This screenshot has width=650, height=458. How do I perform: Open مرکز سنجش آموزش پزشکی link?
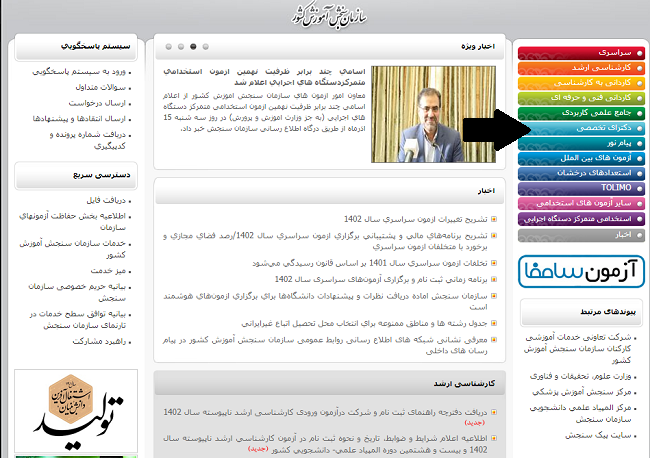click(582, 392)
